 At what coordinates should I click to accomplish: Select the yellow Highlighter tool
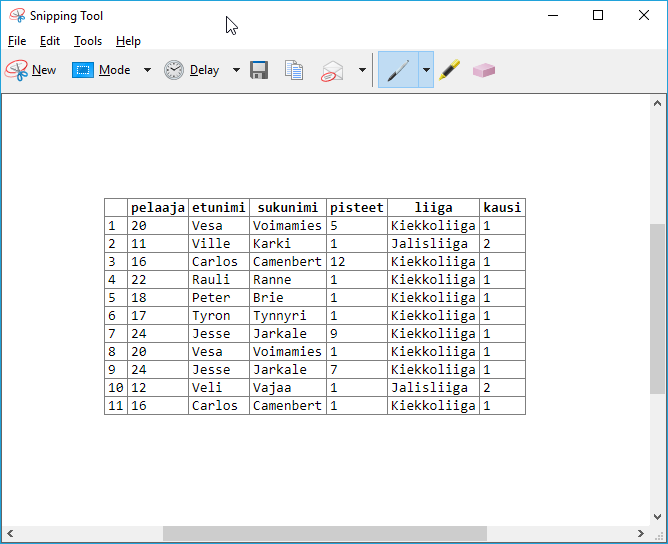(449, 70)
